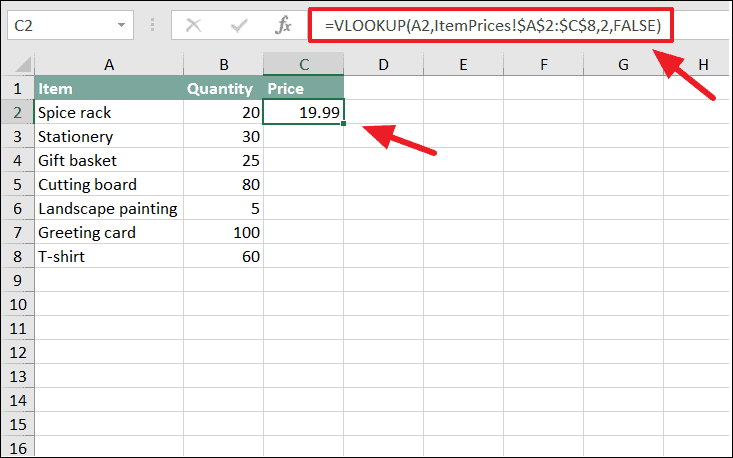
Task: Select row 9 header
Action: 18,280
